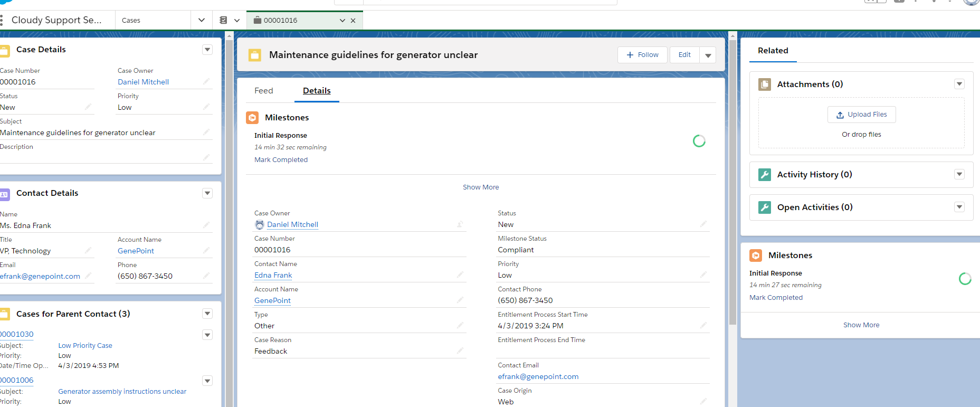This screenshot has height=407, width=980.
Task: Click the change owner icon beside Daniel Mitchell in Details tab
Action: tap(460, 224)
